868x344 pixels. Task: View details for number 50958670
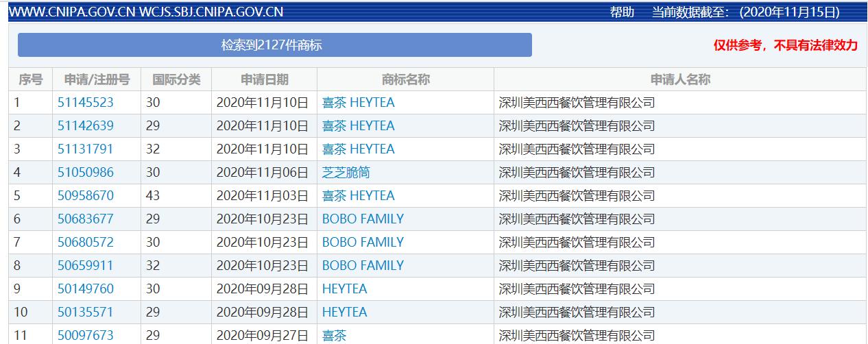click(x=86, y=196)
